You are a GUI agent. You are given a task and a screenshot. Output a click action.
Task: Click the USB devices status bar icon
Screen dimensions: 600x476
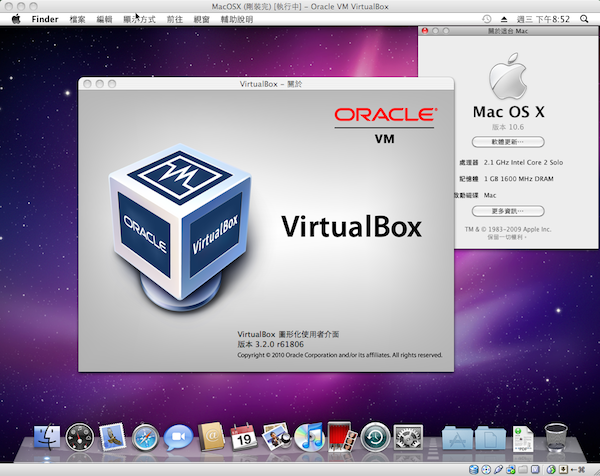coord(499,469)
